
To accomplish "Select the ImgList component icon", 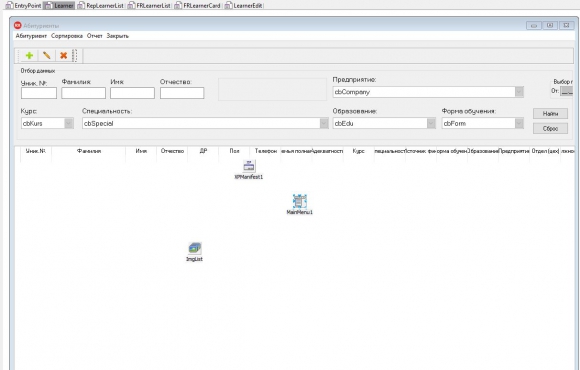I will pos(195,248).
